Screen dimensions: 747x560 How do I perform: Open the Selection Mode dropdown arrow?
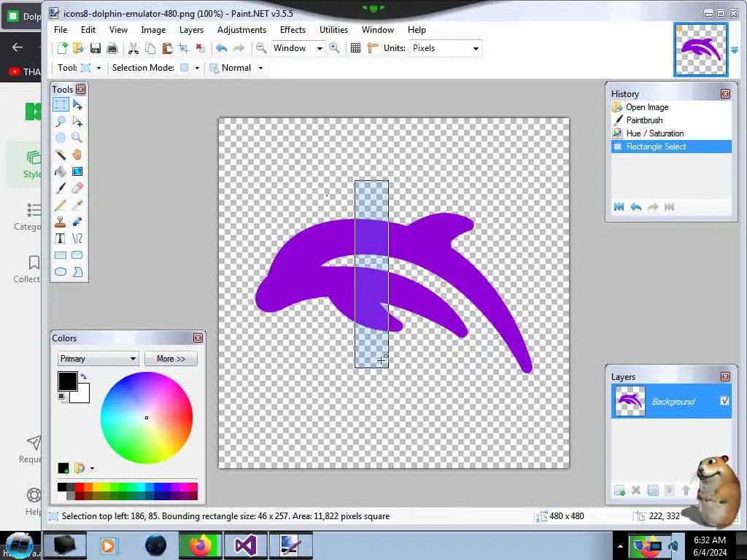[197, 68]
